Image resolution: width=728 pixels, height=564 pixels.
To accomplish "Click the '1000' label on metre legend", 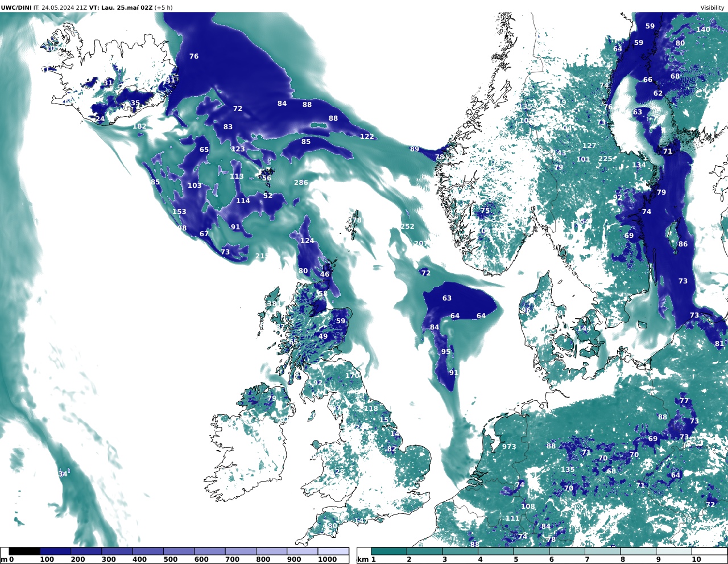I will pos(327,559).
